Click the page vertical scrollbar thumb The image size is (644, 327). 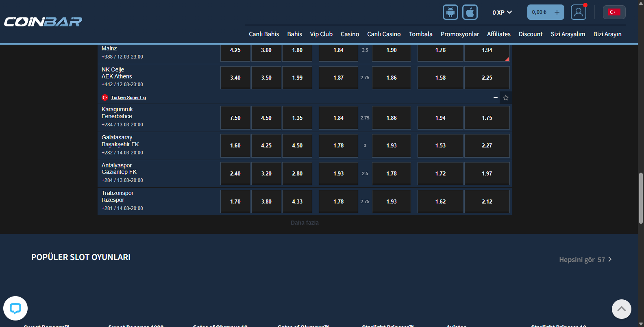pos(641,198)
